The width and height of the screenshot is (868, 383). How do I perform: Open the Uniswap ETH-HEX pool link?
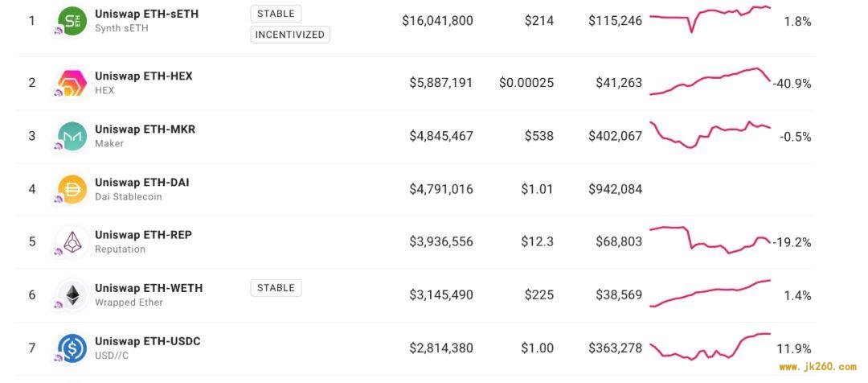[x=143, y=76]
